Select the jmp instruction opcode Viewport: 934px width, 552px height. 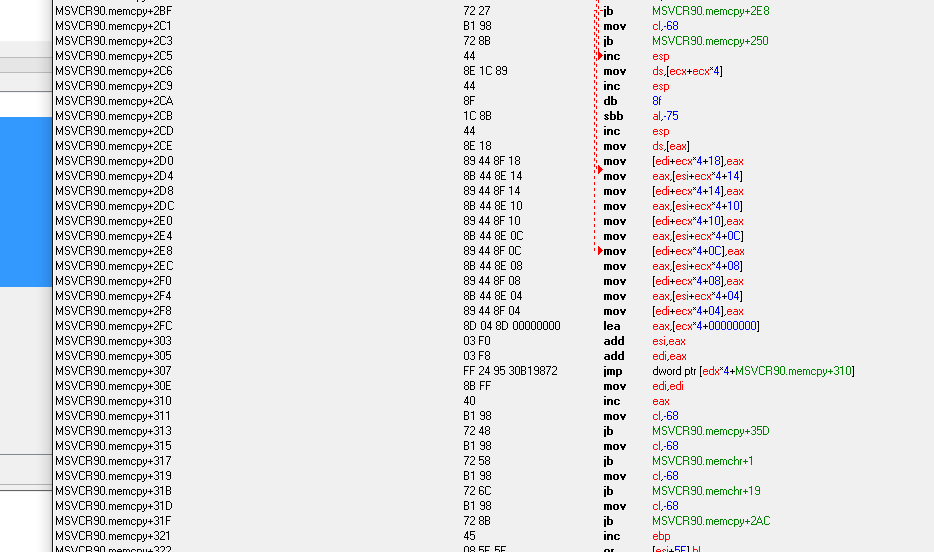click(x=612, y=371)
